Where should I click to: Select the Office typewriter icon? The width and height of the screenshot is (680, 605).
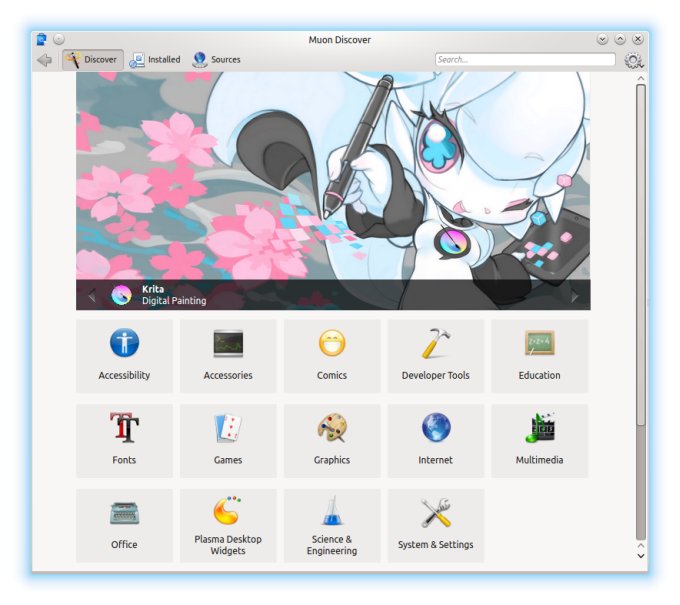(124, 514)
